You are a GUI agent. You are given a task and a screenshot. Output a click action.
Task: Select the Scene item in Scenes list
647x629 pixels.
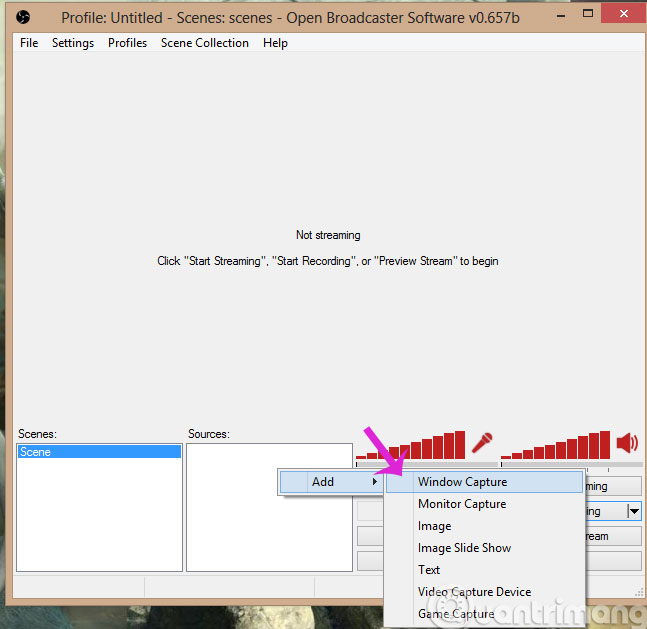tap(99, 452)
